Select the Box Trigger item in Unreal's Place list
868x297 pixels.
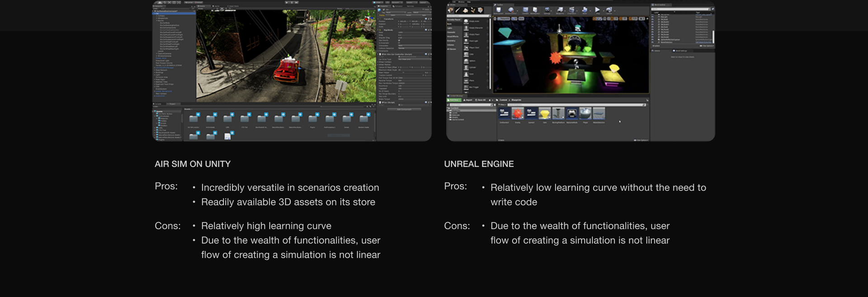476,87
